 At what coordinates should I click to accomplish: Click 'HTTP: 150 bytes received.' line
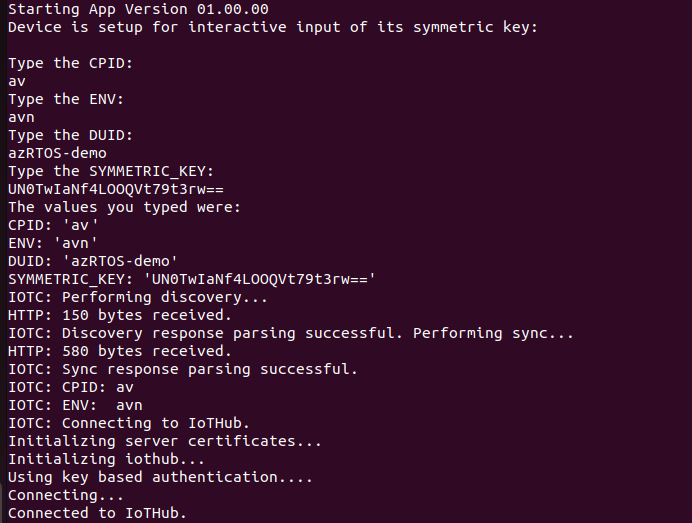120,315
